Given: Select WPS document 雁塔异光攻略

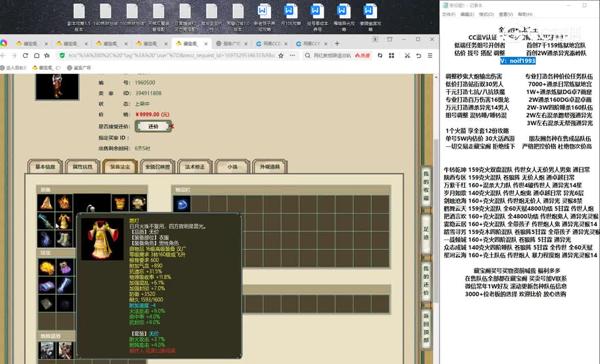Looking at the screenshot, I should pyautogui.click(x=344, y=17).
